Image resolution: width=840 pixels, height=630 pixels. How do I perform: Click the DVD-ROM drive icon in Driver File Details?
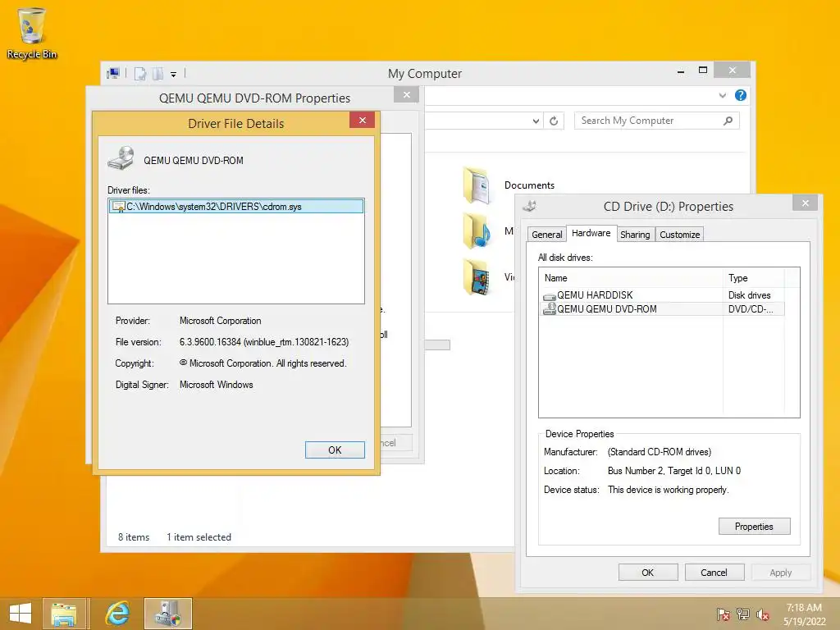click(121, 158)
